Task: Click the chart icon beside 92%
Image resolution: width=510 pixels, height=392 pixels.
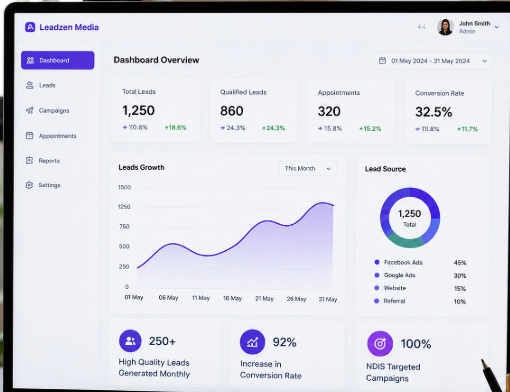Action: click(x=252, y=342)
